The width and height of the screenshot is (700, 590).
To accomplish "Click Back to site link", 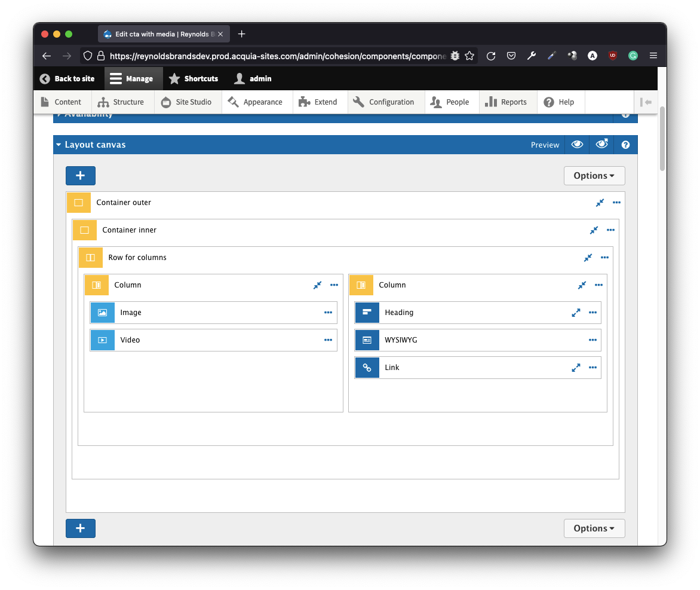I will (67, 78).
